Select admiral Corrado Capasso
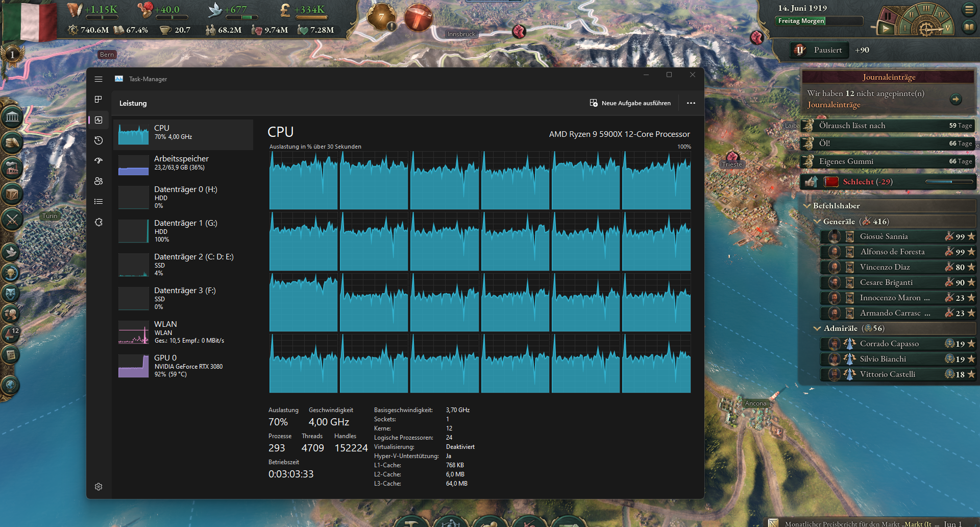Image resolution: width=980 pixels, height=527 pixels. [898, 344]
